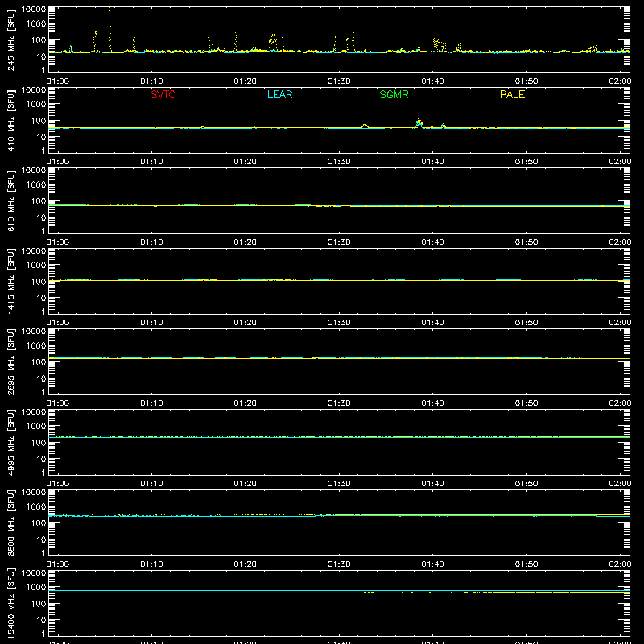644x644 pixels.
Task: Select the 15400 MHz [SFU] axis title
Action: [x=11, y=603]
